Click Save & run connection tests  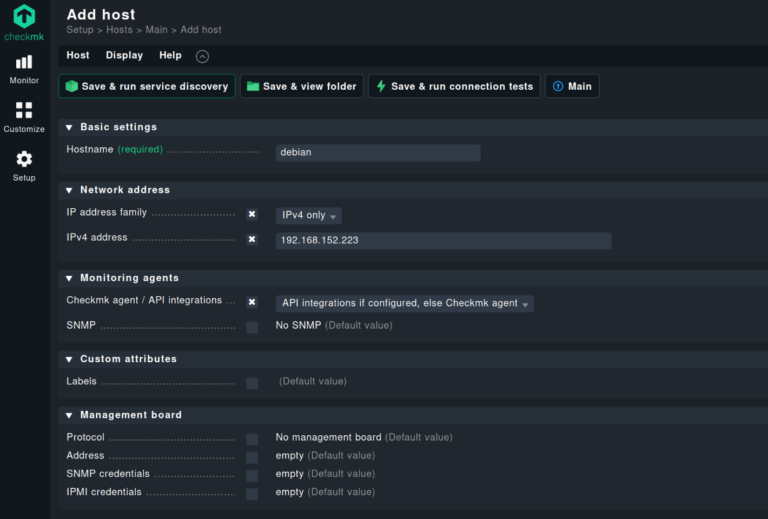coord(454,86)
